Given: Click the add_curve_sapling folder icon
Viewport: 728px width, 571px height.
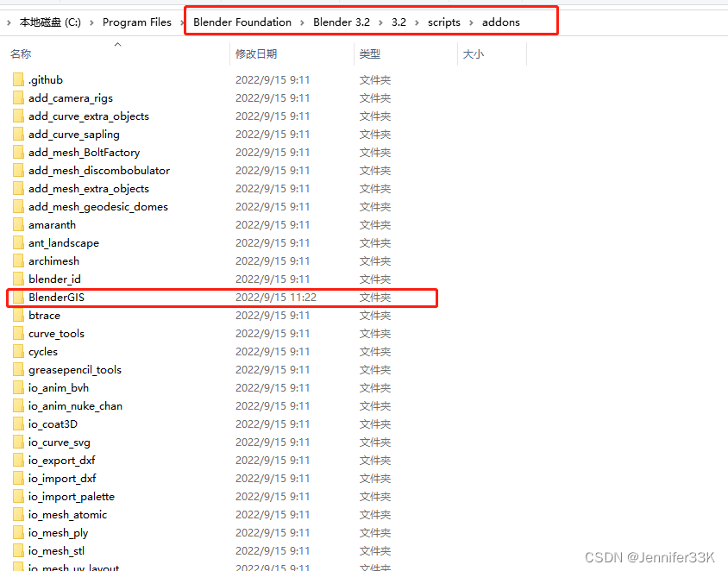Looking at the screenshot, I should tap(18, 135).
